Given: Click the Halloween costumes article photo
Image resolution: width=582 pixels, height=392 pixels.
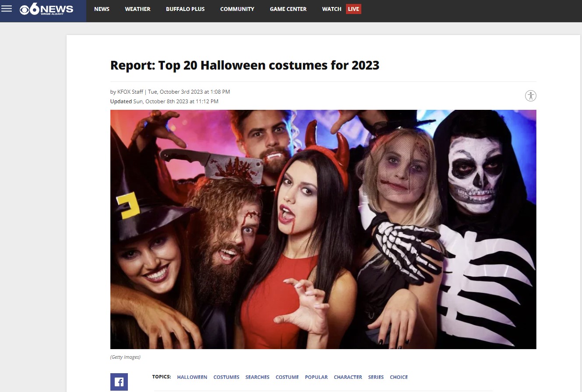Looking at the screenshot, I should pos(323,229).
